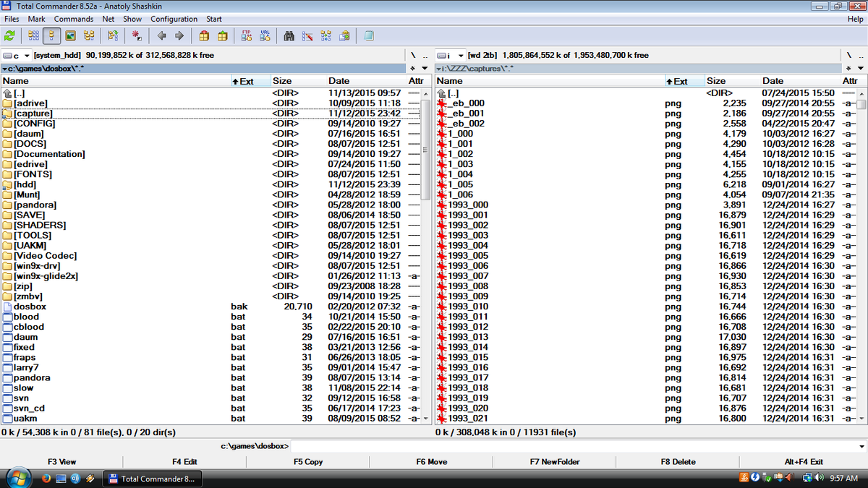Select the [SHADERS] folder row
The height and width of the screenshot is (488, 868).
point(210,225)
